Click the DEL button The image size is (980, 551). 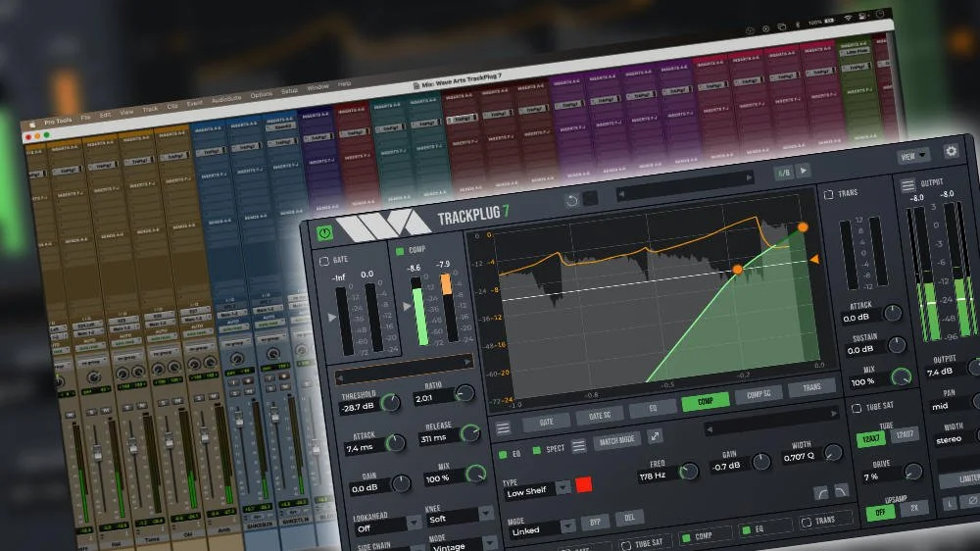tap(629, 518)
